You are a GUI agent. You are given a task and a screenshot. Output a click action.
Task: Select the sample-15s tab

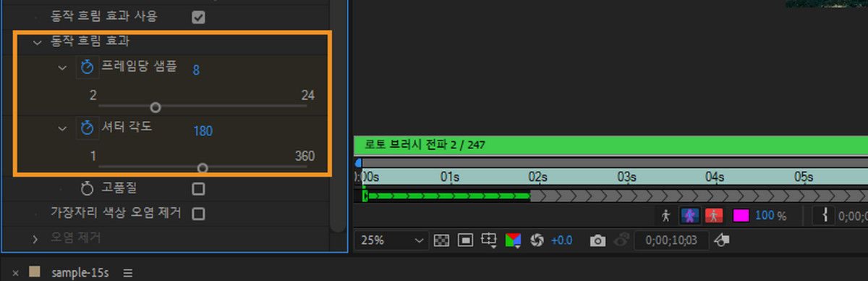[x=80, y=273]
